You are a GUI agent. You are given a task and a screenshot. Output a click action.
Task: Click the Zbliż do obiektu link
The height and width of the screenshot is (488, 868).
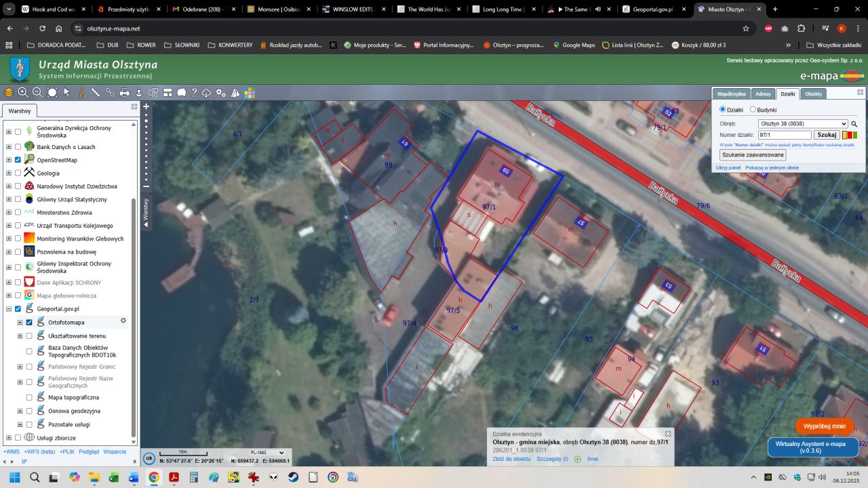coord(511,459)
